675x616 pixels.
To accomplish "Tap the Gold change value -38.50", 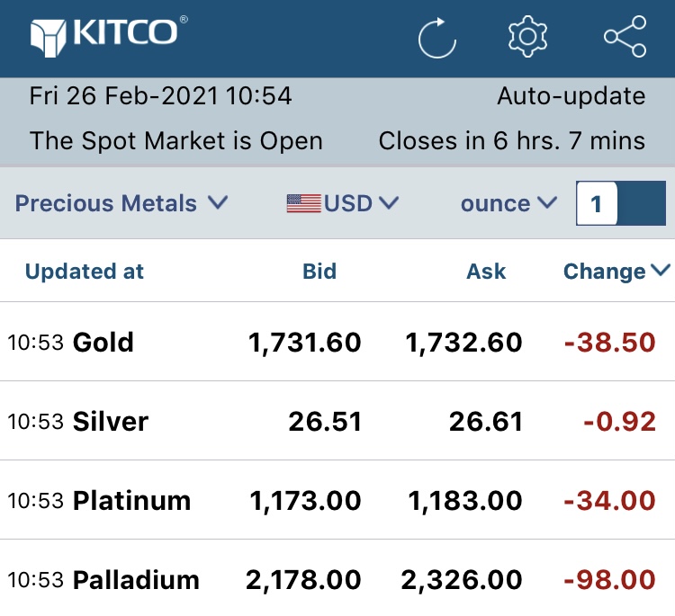I will pos(609,343).
